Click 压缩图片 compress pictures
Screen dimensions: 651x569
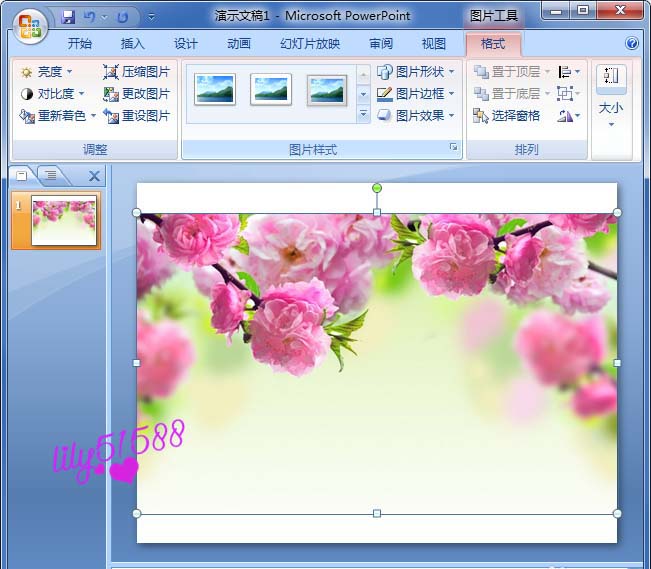pyautogui.click(x=137, y=72)
